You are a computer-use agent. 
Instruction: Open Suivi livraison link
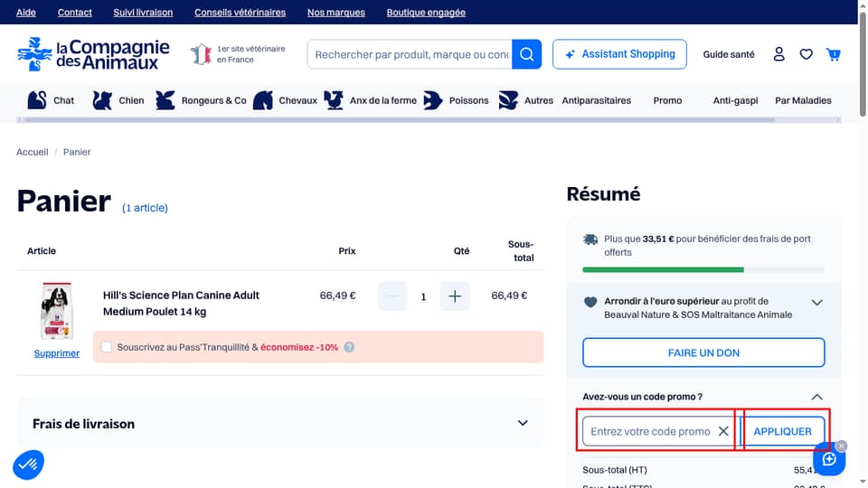coord(143,12)
